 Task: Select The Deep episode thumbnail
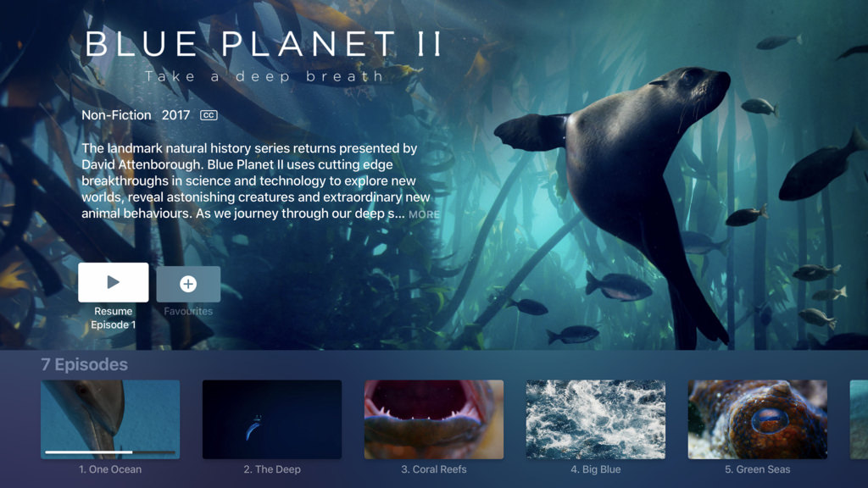click(272, 419)
